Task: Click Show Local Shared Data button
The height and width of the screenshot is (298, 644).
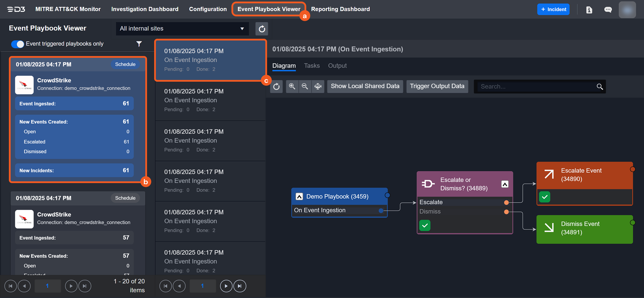Action: [365, 86]
